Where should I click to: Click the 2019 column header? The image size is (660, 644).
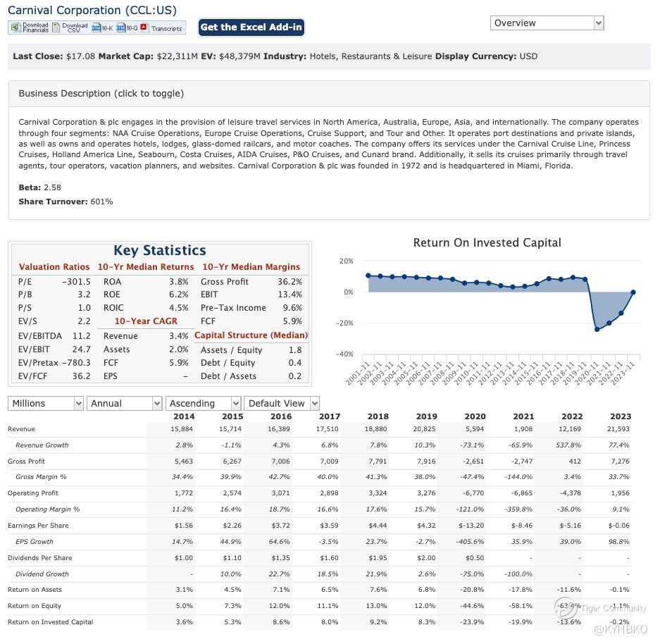(426, 416)
